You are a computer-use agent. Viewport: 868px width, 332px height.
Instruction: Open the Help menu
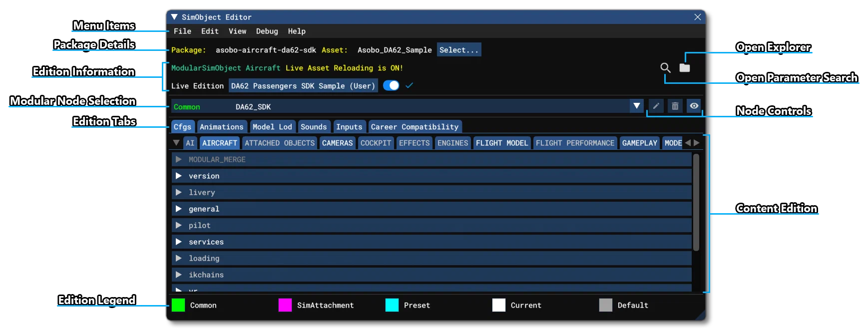tap(297, 31)
